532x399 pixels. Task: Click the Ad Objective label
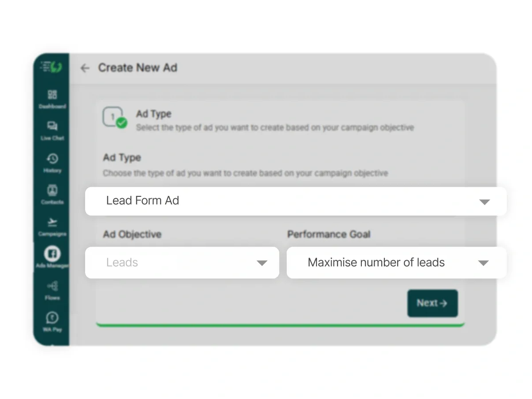[132, 235]
